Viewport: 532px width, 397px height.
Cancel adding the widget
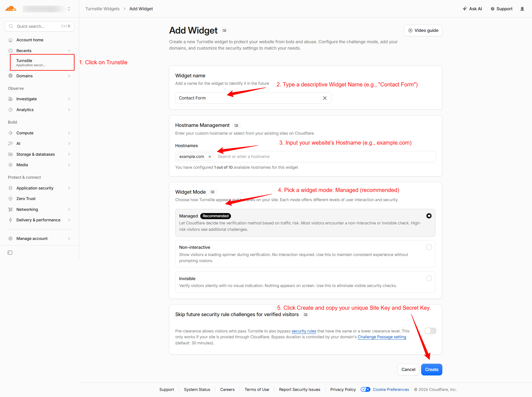[x=408, y=370]
